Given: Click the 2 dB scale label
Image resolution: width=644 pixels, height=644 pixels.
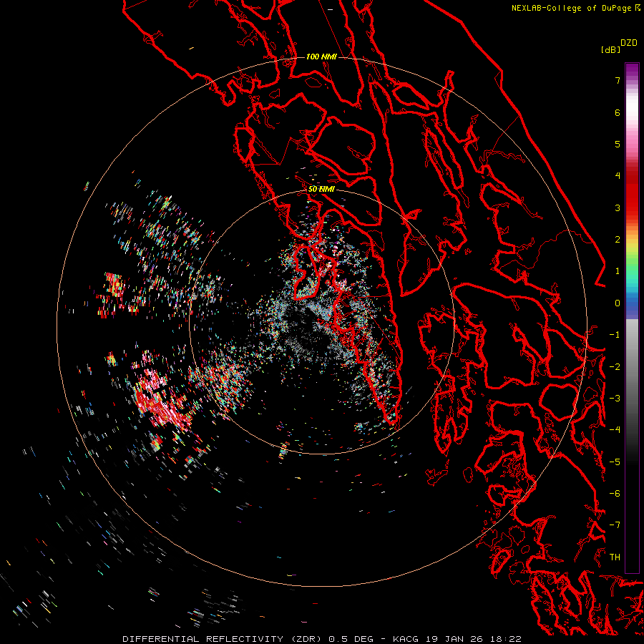Looking at the screenshot, I should point(618,240).
